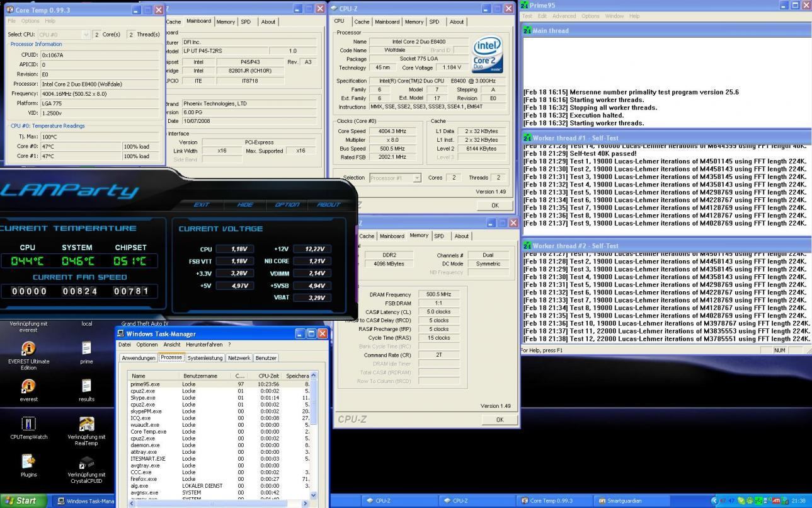Select the ICQ.exe process row

(219, 418)
